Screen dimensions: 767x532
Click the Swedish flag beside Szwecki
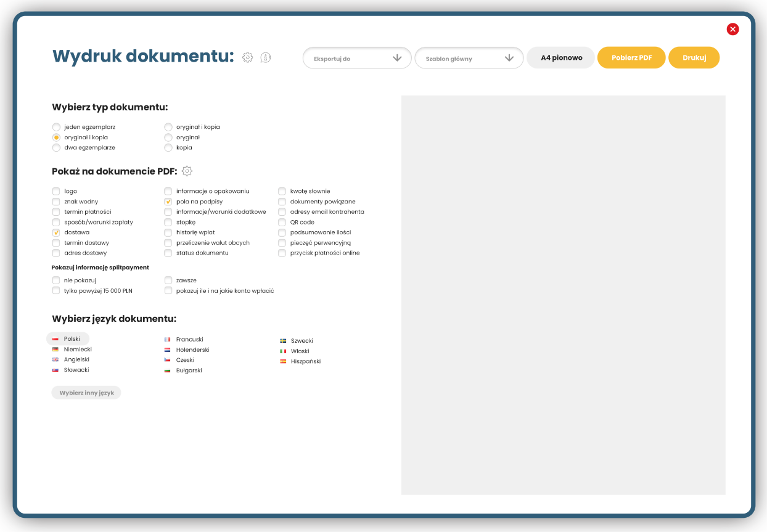282,340
